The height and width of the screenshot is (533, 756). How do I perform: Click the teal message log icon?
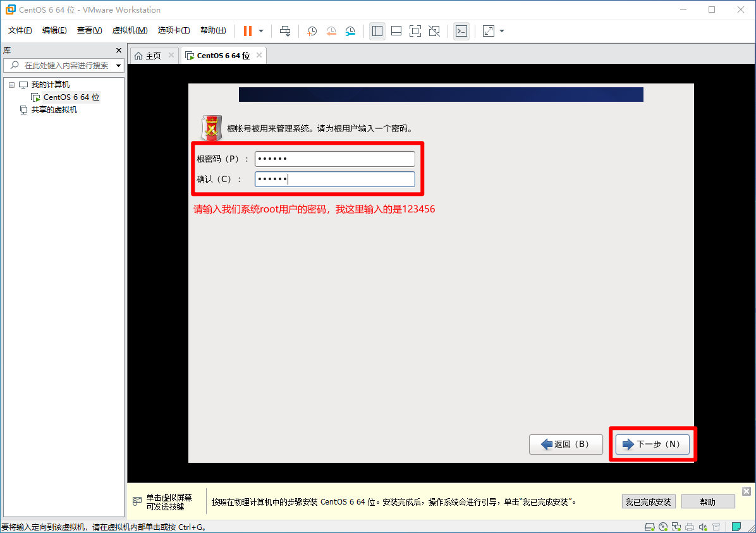click(736, 527)
